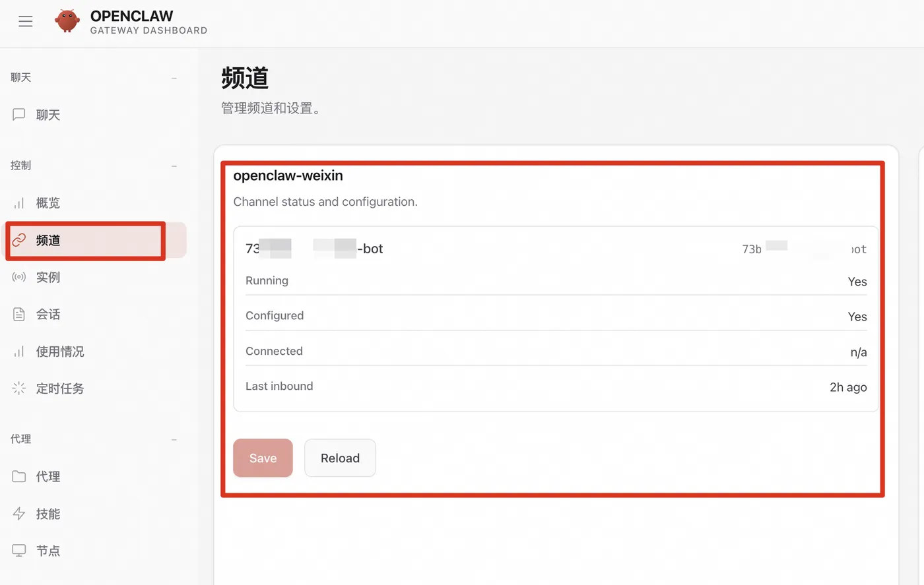Click the Connected status label
This screenshot has width=924, height=585.
pyautogui.click(x=274, y=351)
